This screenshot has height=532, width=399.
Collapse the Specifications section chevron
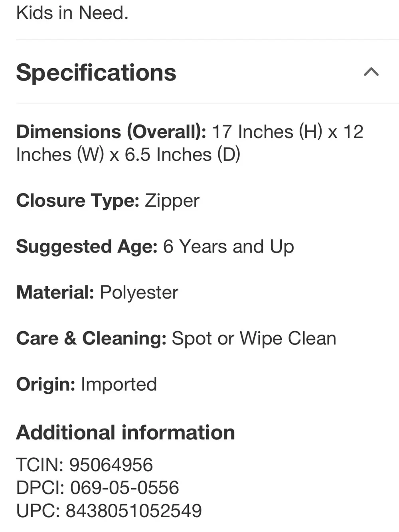(x=371, y=72)
